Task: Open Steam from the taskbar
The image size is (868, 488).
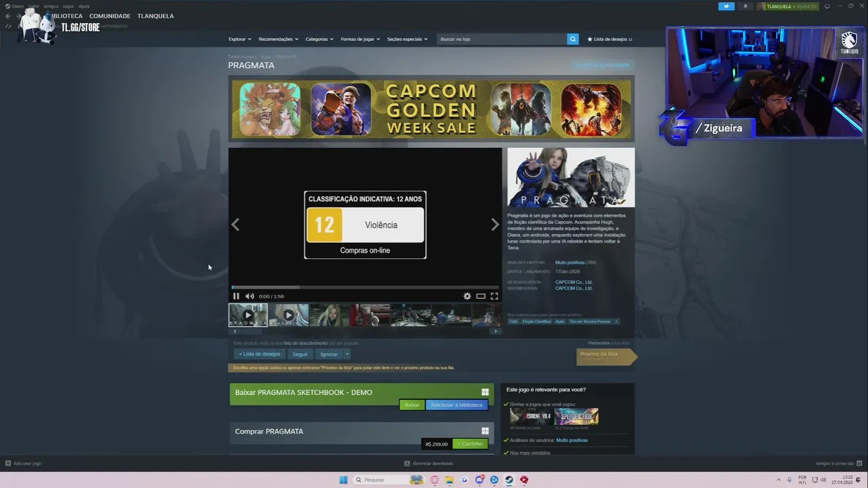Action: coord(509,480)
